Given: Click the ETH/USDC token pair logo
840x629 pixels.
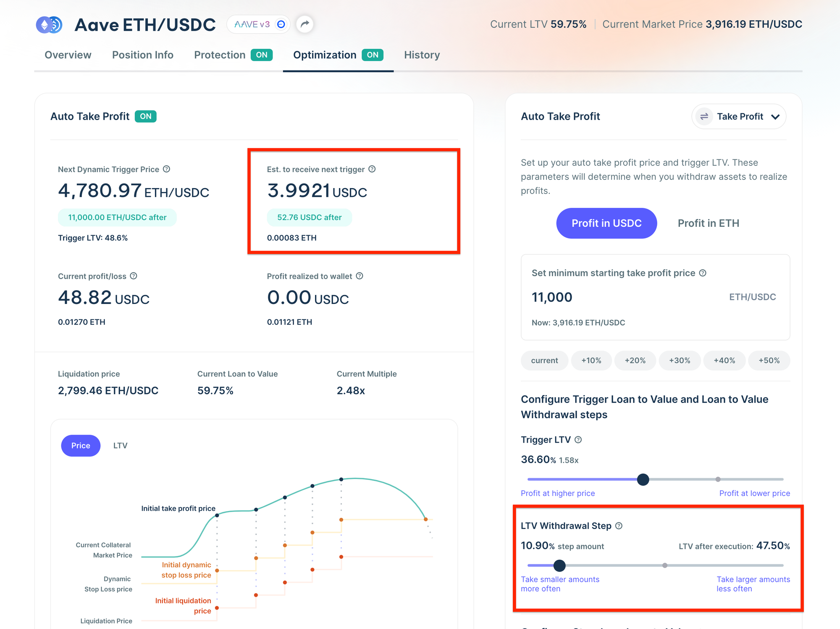Looking at the screenshot, I should pyautogui.click(x=49, y=25).
